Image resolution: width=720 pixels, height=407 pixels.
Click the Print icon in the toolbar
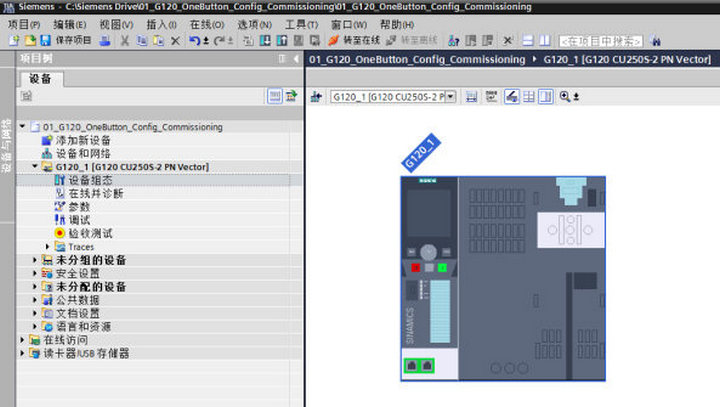pos(105,41)
